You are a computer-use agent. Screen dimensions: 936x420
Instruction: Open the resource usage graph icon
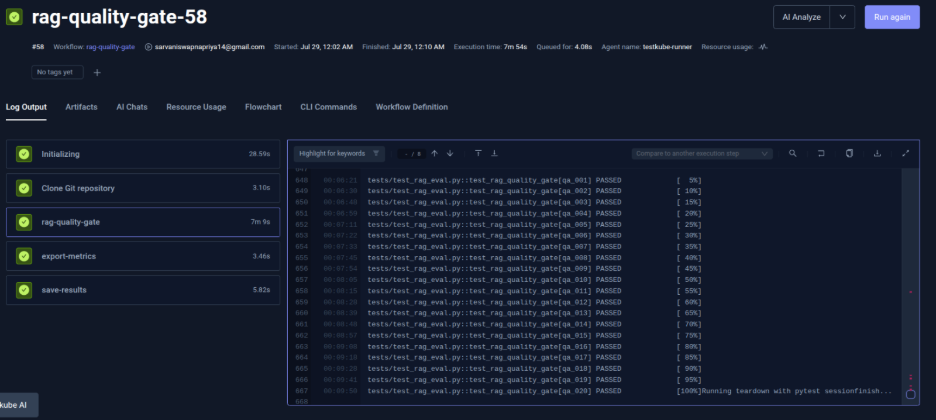tap(763, 47)
